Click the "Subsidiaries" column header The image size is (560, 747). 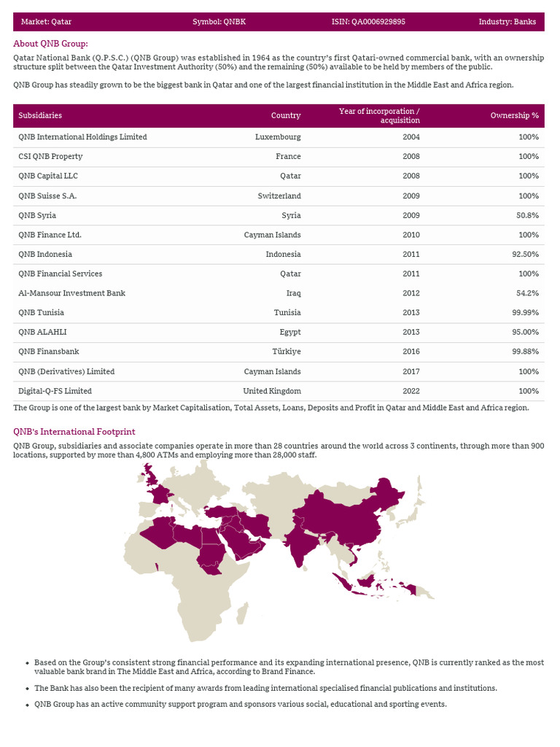click(40, 116)
